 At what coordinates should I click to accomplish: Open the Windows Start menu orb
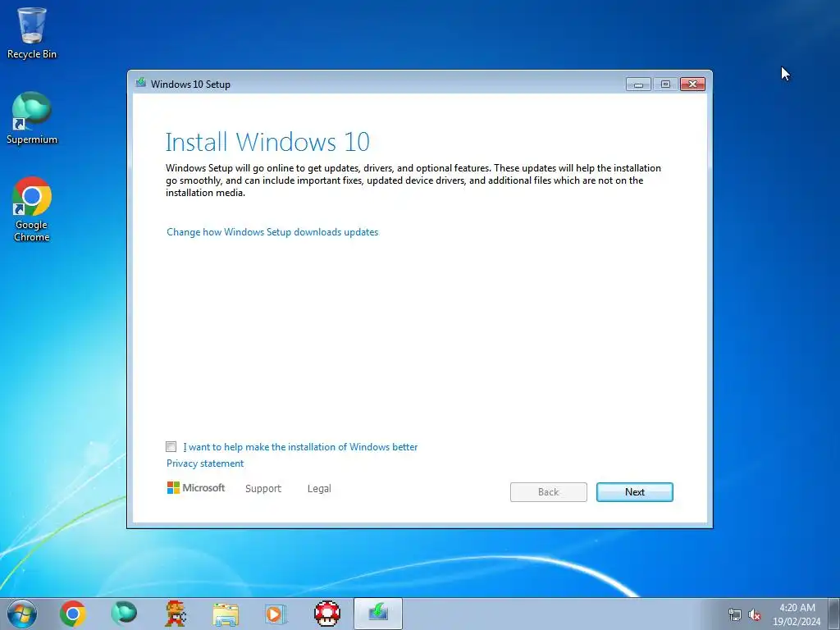(x=22, y=614)
